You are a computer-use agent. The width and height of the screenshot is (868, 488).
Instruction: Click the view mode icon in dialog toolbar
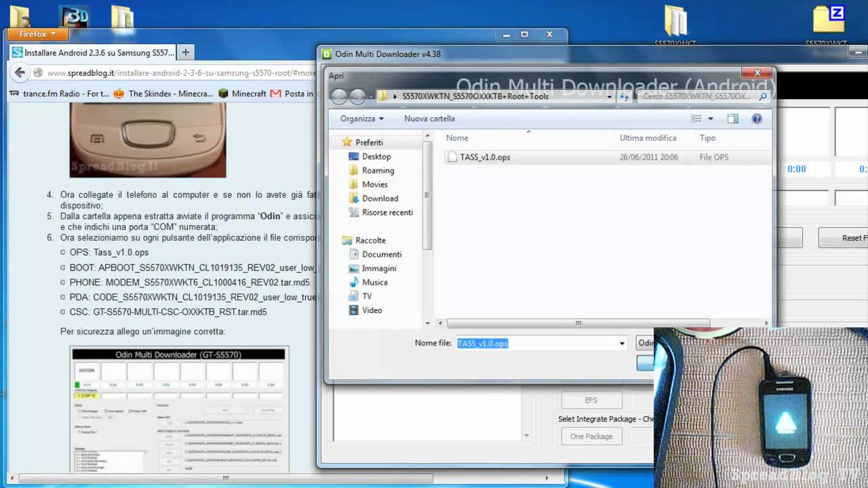pos(696,119)
